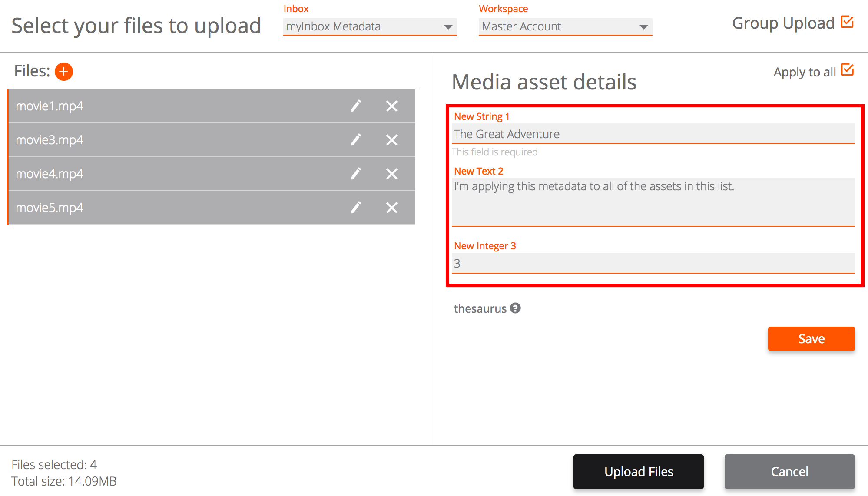
Task: Click into the New String 1 field
Action: tap(653, 134)
